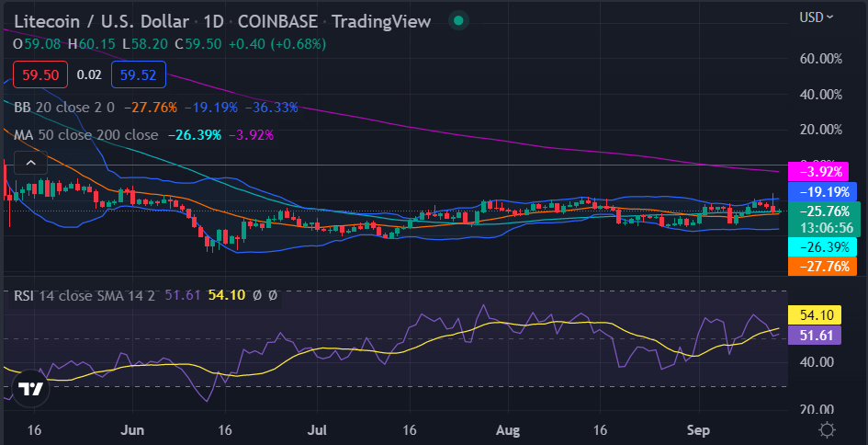
Task: Click the 0.02 spread value
Action: [x=89, y=74]
